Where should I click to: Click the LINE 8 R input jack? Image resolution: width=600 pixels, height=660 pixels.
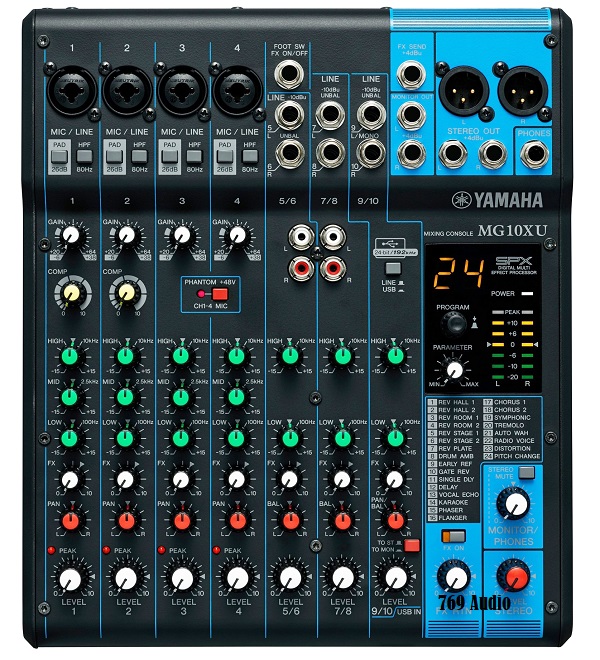tap(331, 153)
